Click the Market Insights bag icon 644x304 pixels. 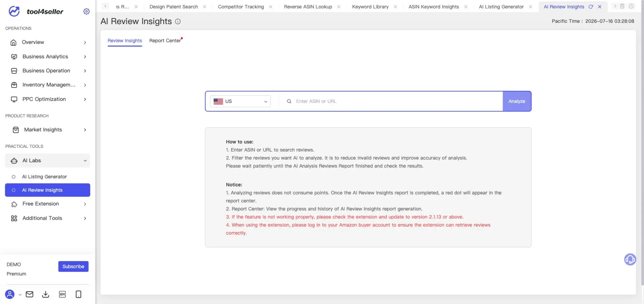point(15,130)
